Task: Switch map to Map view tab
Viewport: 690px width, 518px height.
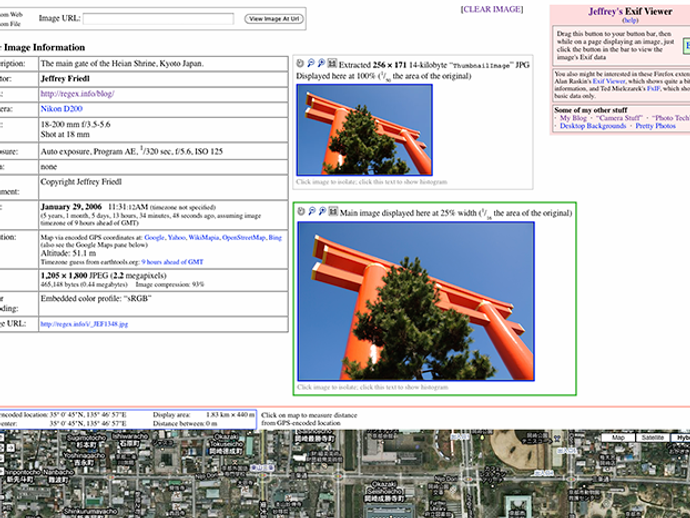Action: tap(618, 437)
